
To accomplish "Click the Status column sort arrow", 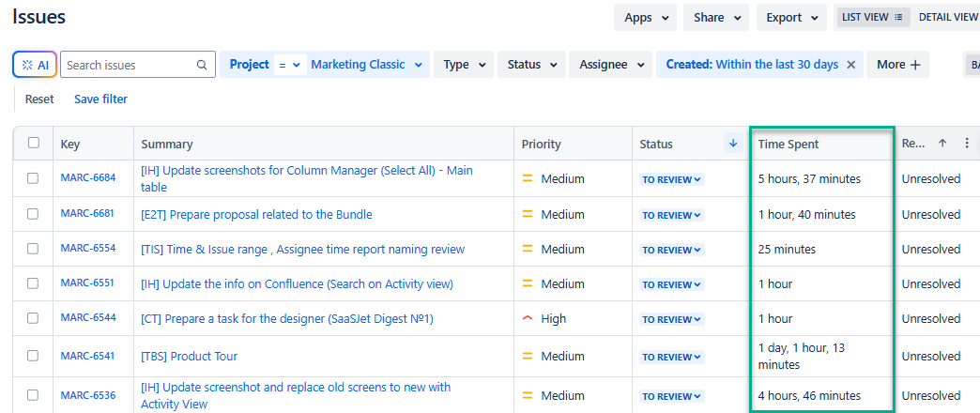I will click(733, 143).
